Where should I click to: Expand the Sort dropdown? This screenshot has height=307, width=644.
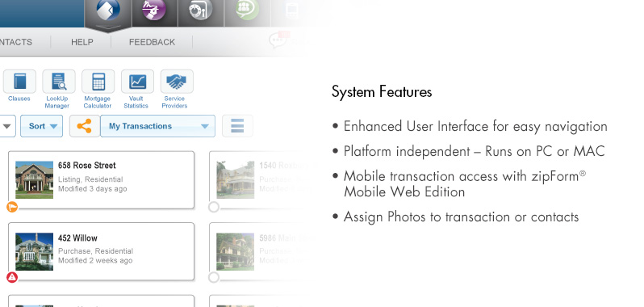pyautogui.click(x=41, y=126)
